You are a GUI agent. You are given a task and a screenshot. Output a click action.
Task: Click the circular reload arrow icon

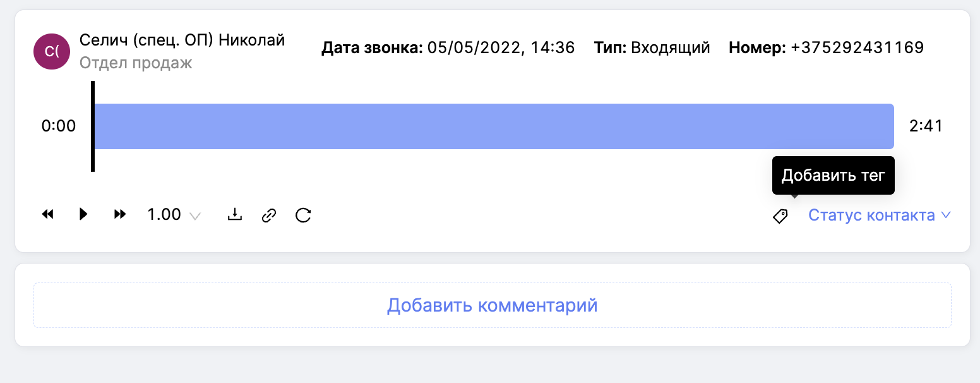coord(304,216)
